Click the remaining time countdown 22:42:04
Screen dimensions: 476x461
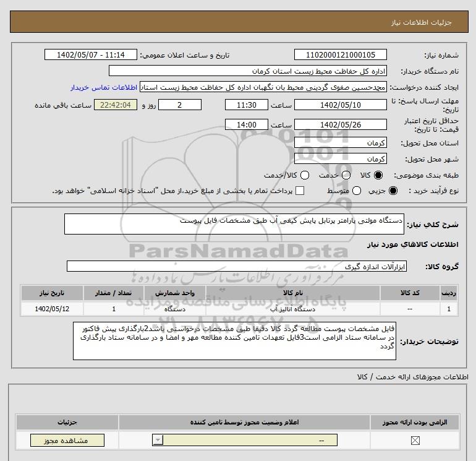116,105
